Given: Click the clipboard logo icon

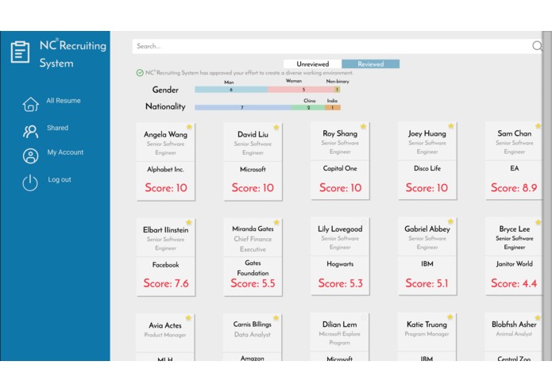Looking at the screenshot, I should pyautogui.click(x=20, y=52).
